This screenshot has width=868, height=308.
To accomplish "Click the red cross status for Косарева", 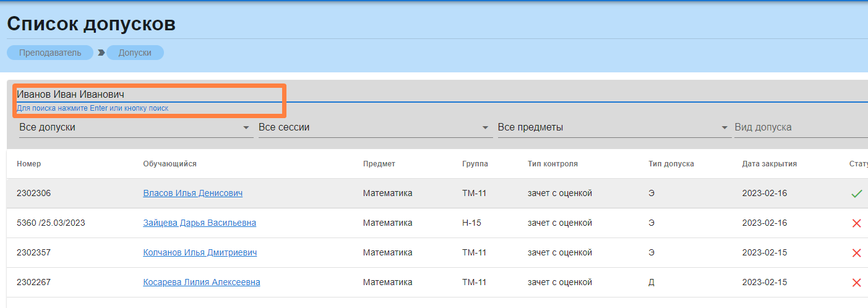I will pyautogui.click(x=856, y=283).
